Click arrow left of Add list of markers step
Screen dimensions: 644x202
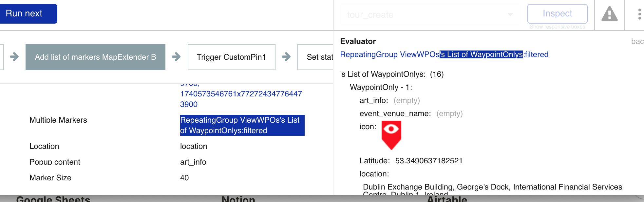click(14, 57)
